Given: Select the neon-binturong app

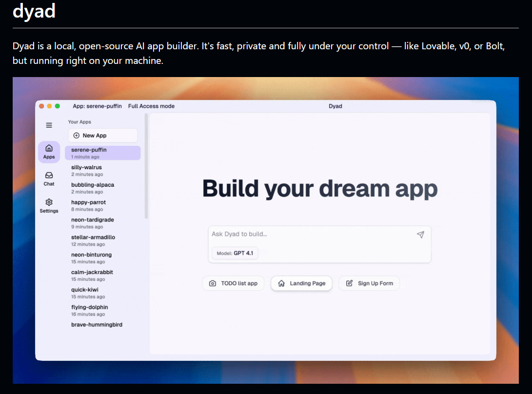Looking at the screenshot, I should pyautogui.click(x=102, y=258).
